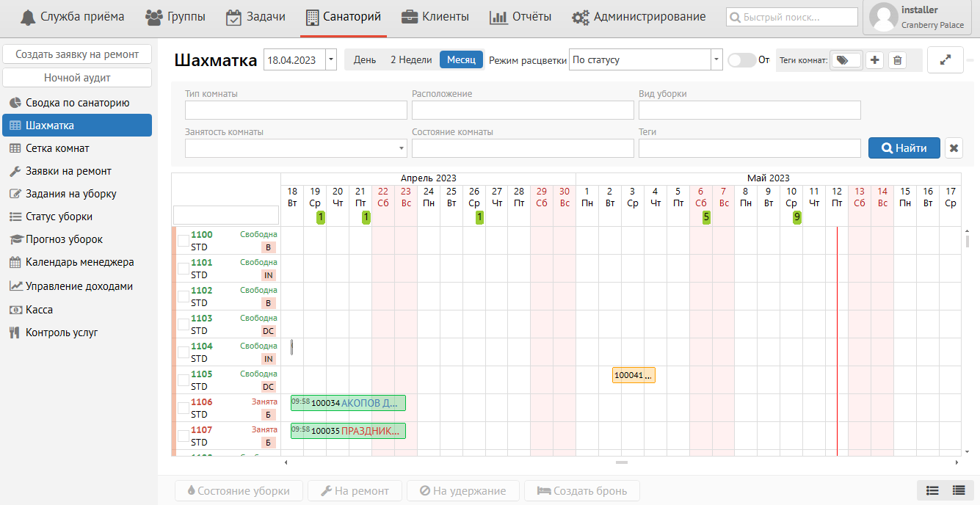Click the horizontal scrollbar handle below grid
The image size is (980, 505).
click(x=622, y=462)
